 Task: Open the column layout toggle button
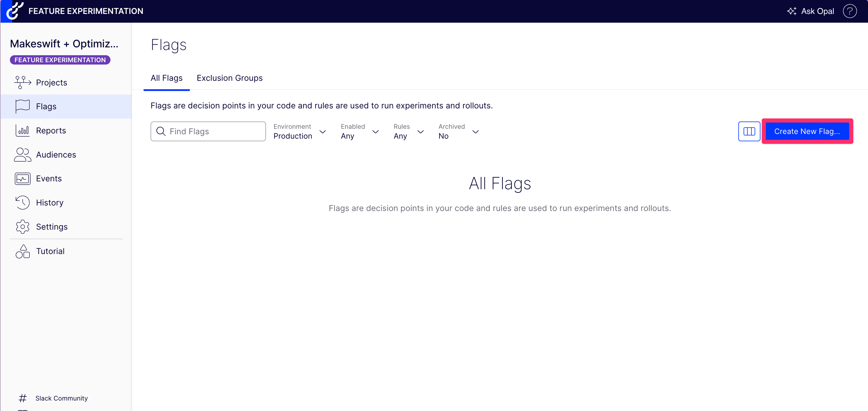tap(749, 131)
